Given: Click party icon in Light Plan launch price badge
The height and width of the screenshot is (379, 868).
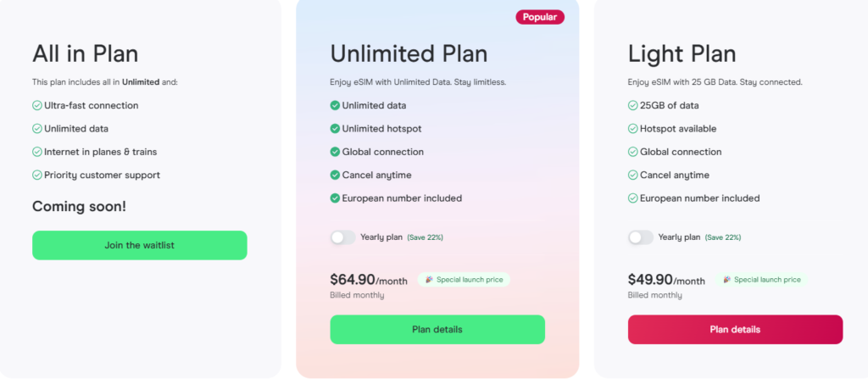Looking at the screenshot, I should pos(727,280).
